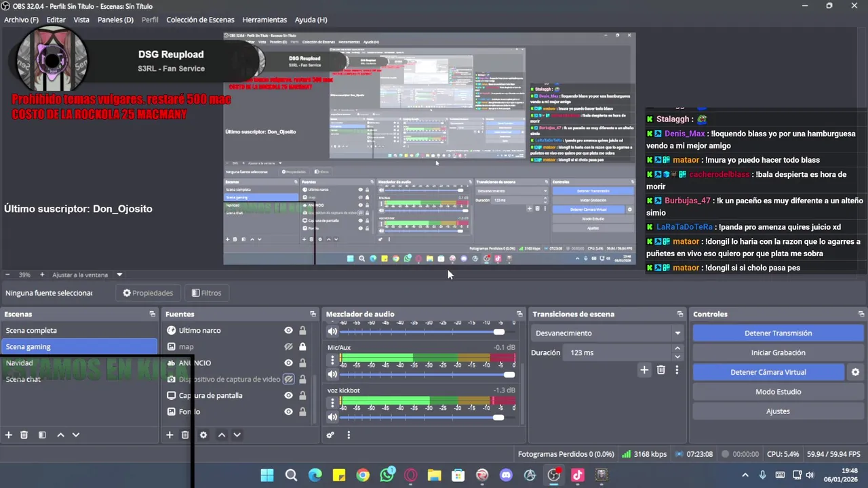Hide the Fondo source
This screenshot has height=488, width=868.
(288, 411)
